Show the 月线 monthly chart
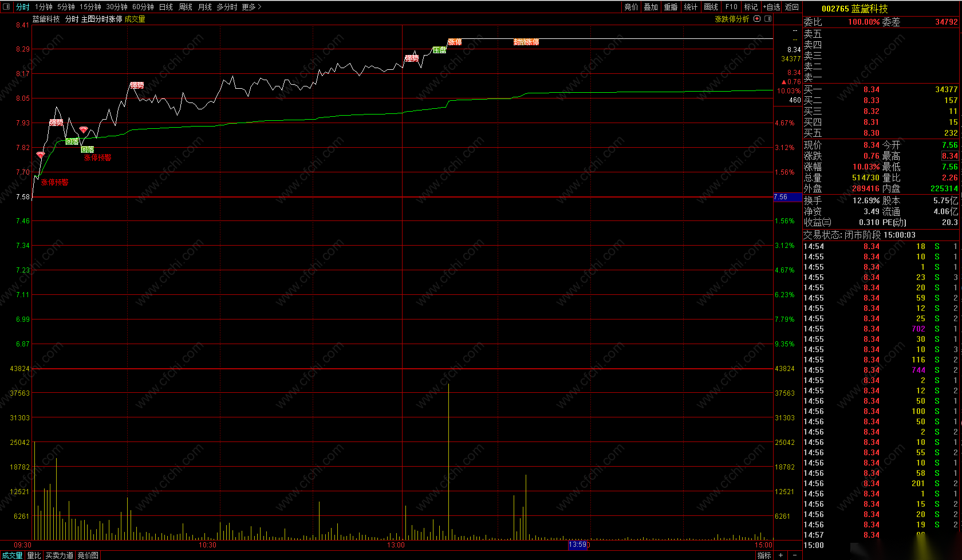Image resolution: width=962 pixels, height=560 pixels. pyautogui.click(x=204, y=7)
